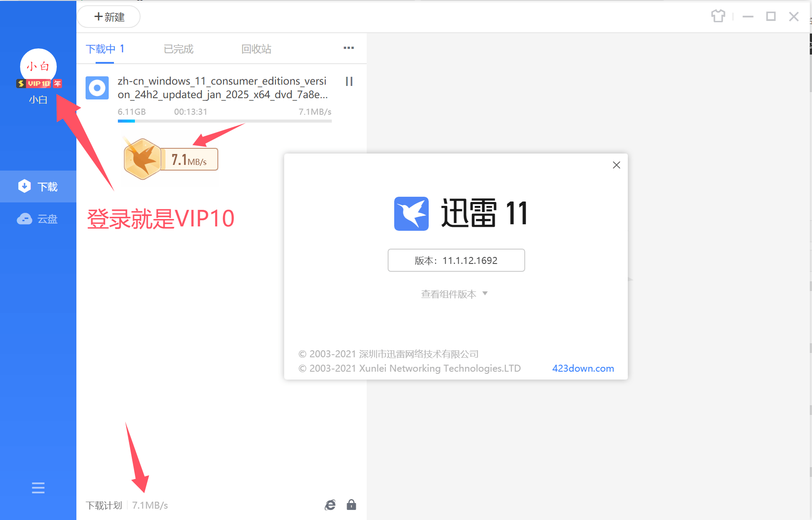The height and width of the screenshot is (520, 812).
Task: Click the 7.1MB/s floating speed box
Action: (189, 160)
